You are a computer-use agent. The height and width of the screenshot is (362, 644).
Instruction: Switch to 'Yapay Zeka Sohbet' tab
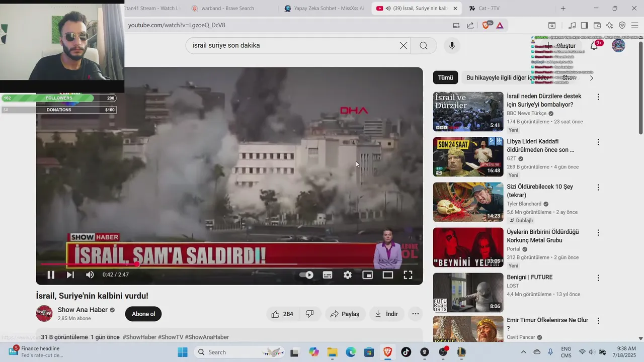325,9
